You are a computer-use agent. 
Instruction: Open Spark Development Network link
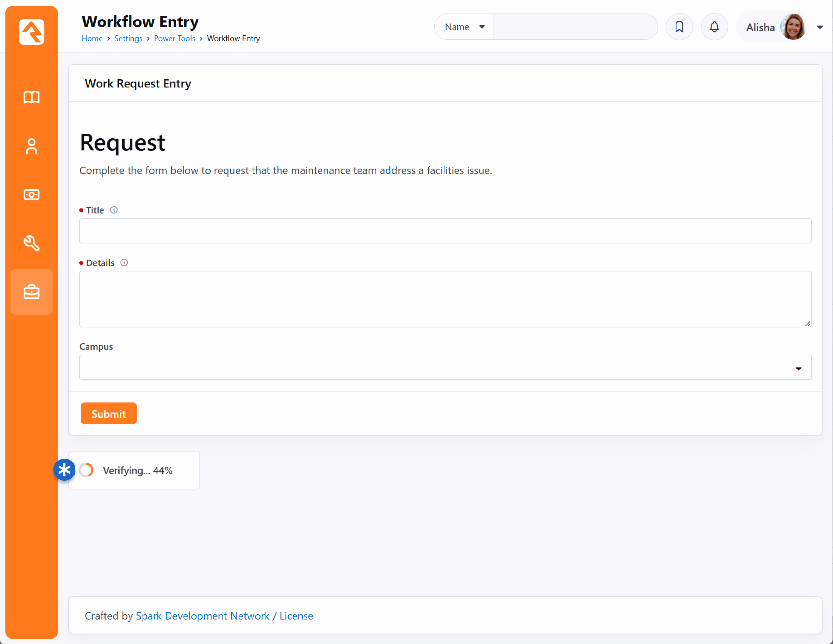coord(202,616)
